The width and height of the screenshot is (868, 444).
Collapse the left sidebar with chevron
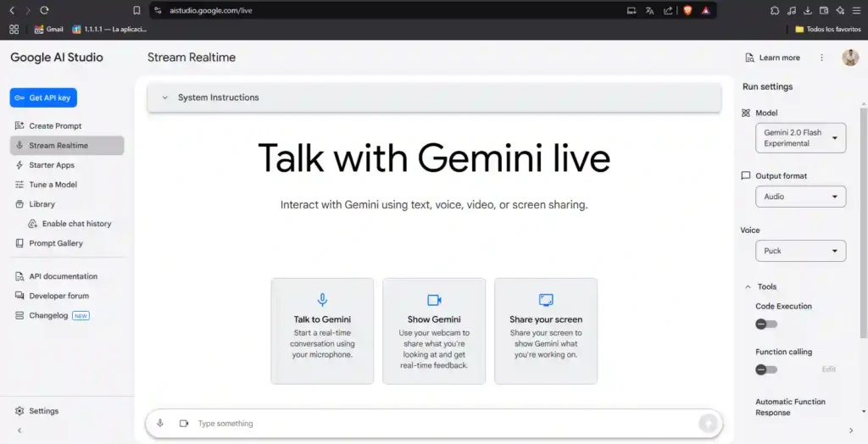click(19, 430)
